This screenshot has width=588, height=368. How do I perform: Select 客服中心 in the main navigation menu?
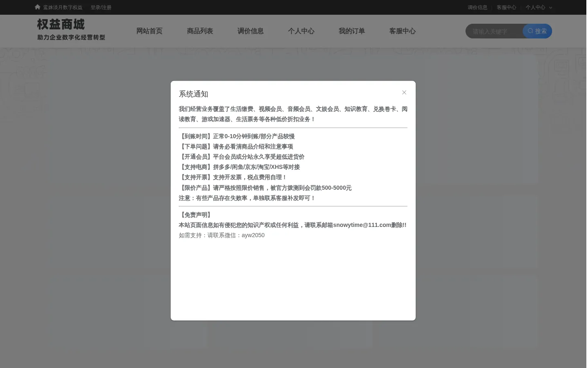(x=403, y=31)
